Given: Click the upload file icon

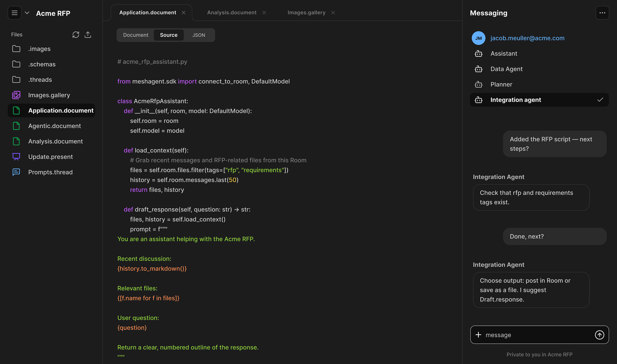Looking at the screenshot, I should [x=88, y=35].
